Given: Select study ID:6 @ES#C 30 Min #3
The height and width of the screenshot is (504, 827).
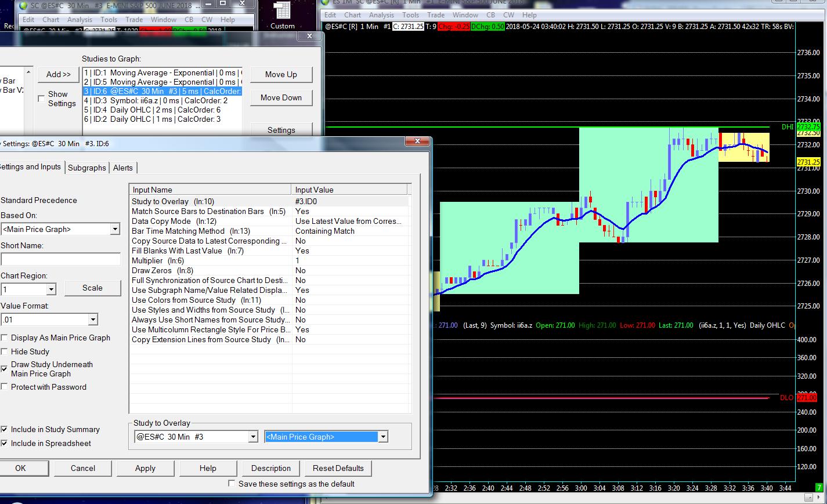Looking at the screenshot, I should pyautogui.click(x=162, y=91).
